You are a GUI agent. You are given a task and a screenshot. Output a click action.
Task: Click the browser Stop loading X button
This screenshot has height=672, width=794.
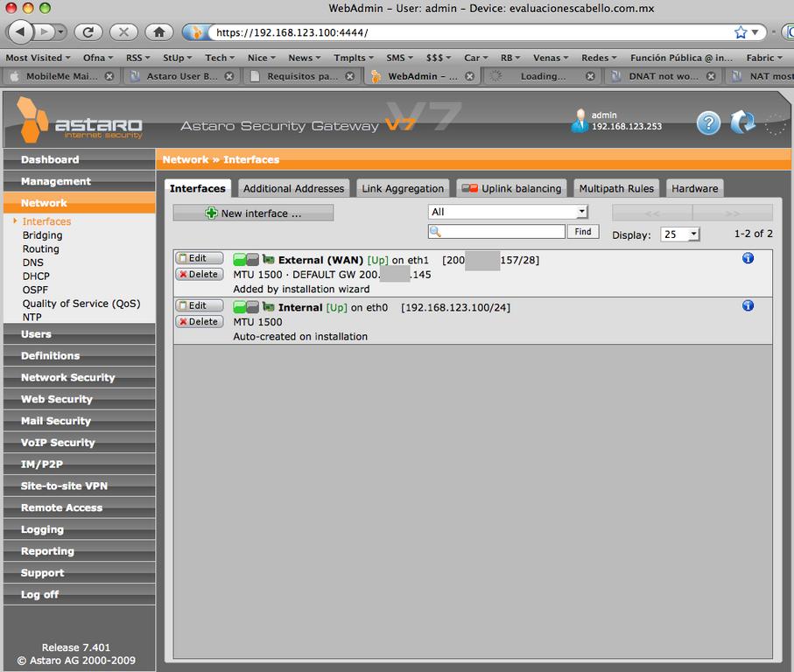123,31
